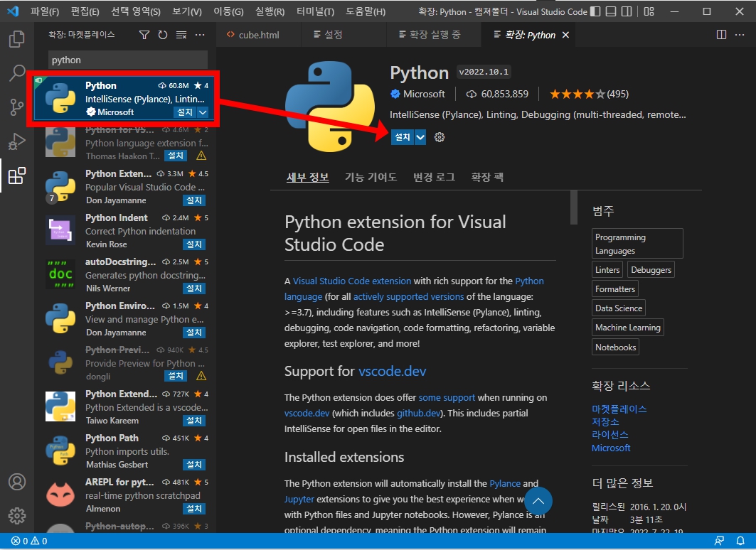
Task: Install Python Extension Pack by Don Jayamanne
Action: click(x=194, y=200)
